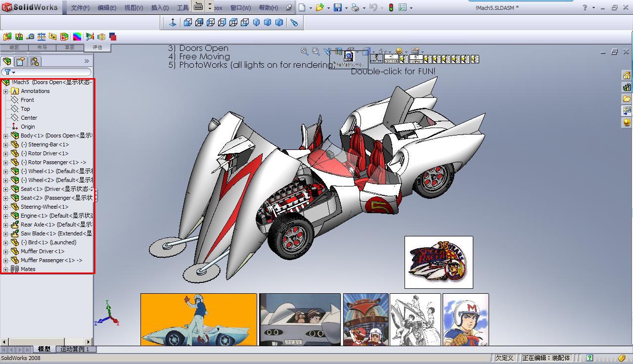Screen dimensions: 633x364
Task: Open the FeatureManager design tree tab
Action: 7,61
